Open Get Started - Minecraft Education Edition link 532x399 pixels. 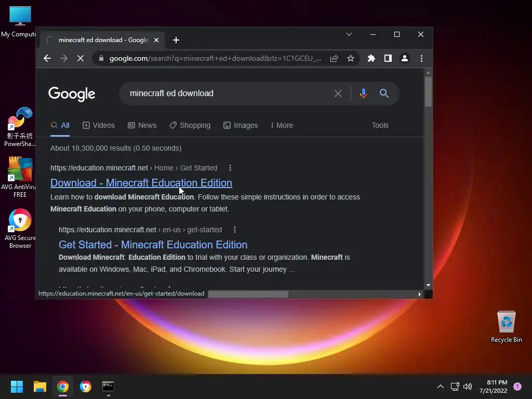pyautogui.click(x=153, y=245)
